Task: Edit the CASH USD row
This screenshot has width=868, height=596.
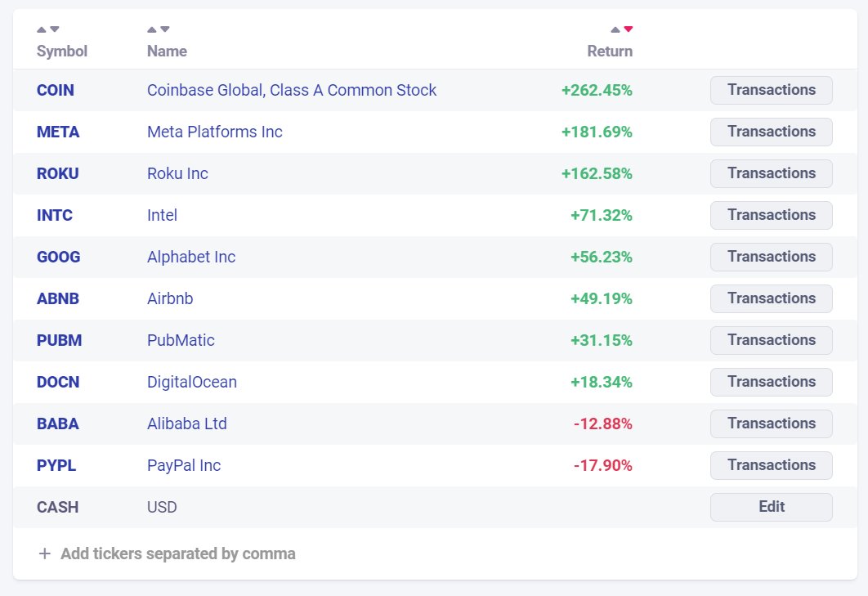Action: tap(771, 507)
